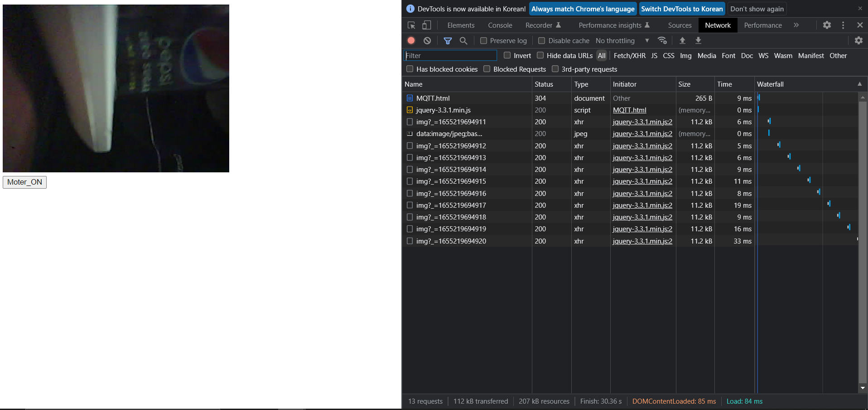Click into the network Filter text field
This screenshot has height=410, width=868.
click(450, 55)
